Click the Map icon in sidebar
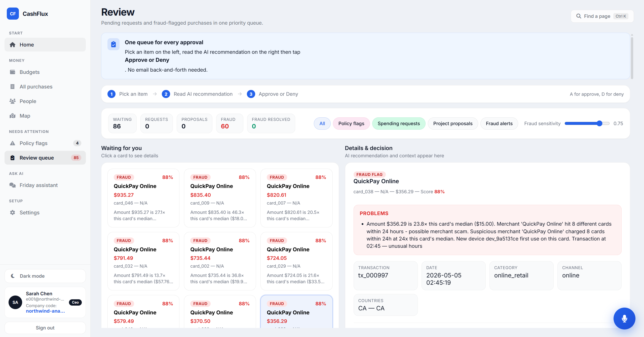Viewport: 644px width, 337px height. pyautogui.click(x=13, y=116)
